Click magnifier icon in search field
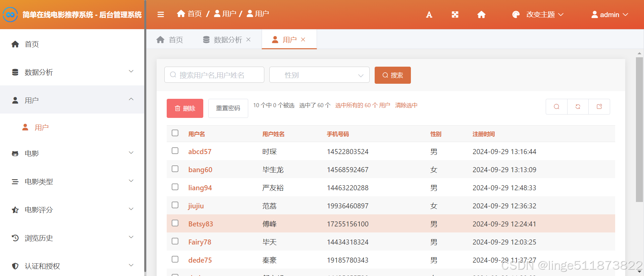The height and width of the screenshot is (276, 644). pyautogui.click(x=173, y=75)
